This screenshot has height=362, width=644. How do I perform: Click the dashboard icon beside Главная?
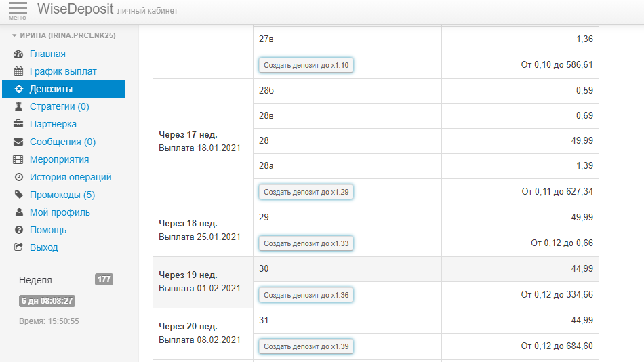[18, 54]
